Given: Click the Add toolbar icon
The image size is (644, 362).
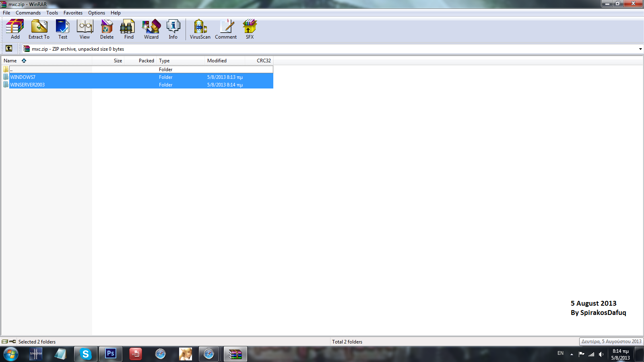Looking at the screenshot, I should pos(15,29).
